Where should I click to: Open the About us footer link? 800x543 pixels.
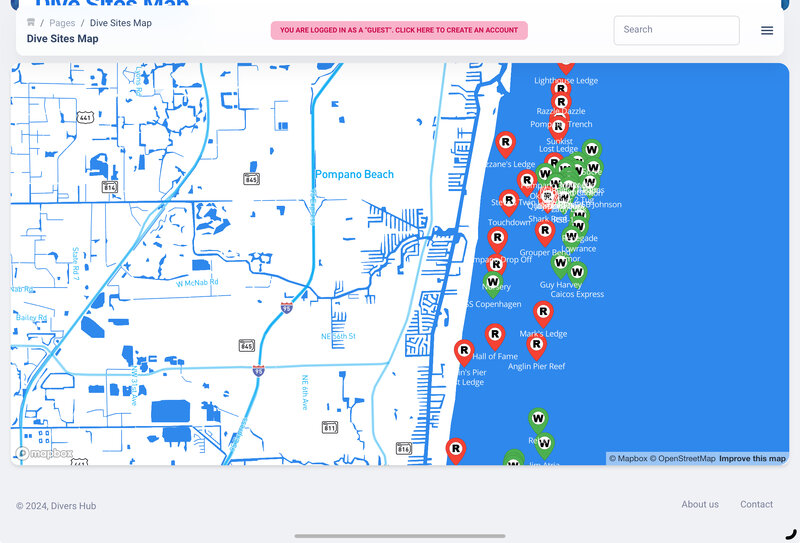(700, 504)
